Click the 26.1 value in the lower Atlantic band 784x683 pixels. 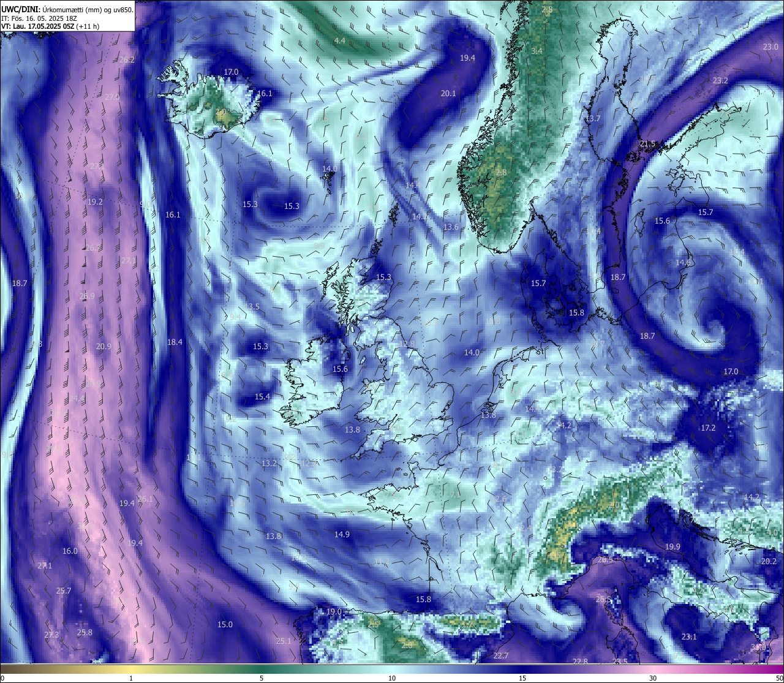[145, 499]
